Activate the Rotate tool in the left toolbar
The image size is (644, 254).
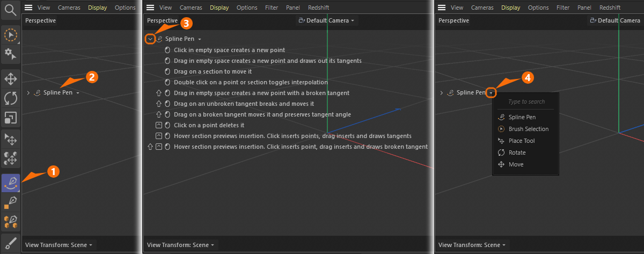pyautogui.click(x=10, y=98)
